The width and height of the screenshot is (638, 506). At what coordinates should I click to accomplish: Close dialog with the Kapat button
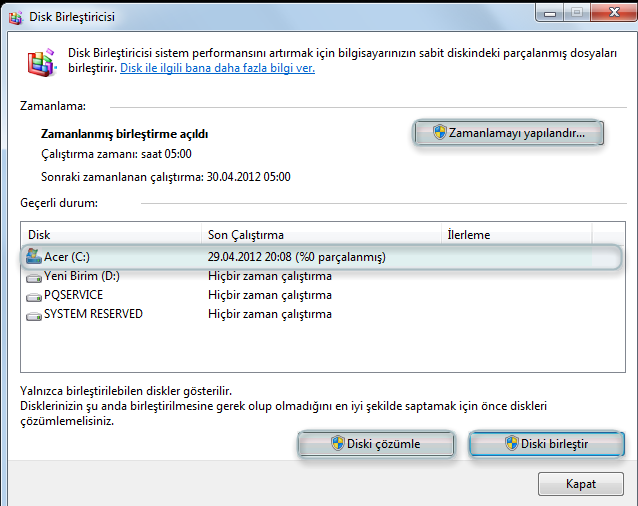[x=581, y=484]
